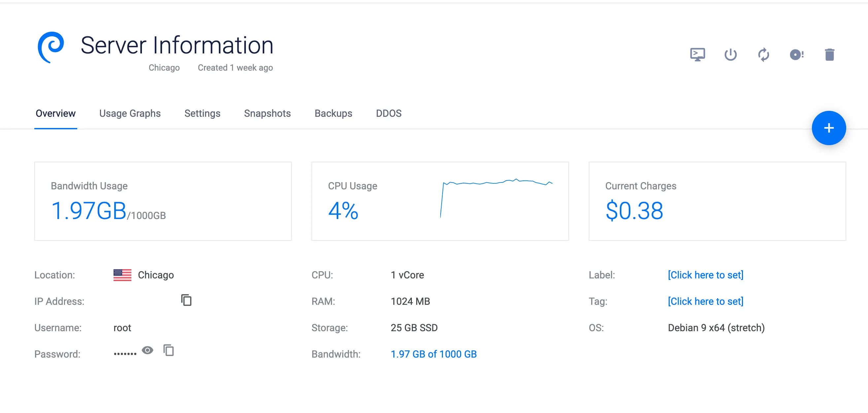Image resolution: width=868 pixels, height=413 pixels.
Task: Switch to the Usage Graphs tab
Action: [x=130, y=113]
